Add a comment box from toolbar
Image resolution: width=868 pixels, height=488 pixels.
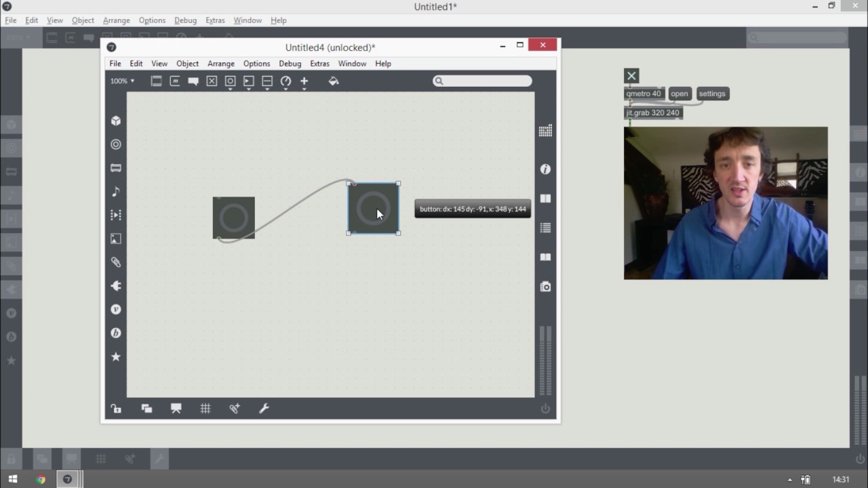(193, 81)
